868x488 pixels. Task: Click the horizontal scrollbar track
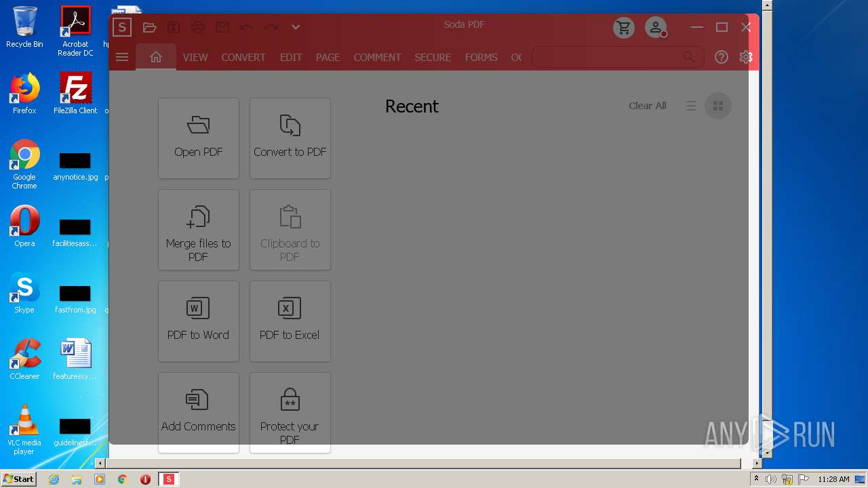point(423,464)
